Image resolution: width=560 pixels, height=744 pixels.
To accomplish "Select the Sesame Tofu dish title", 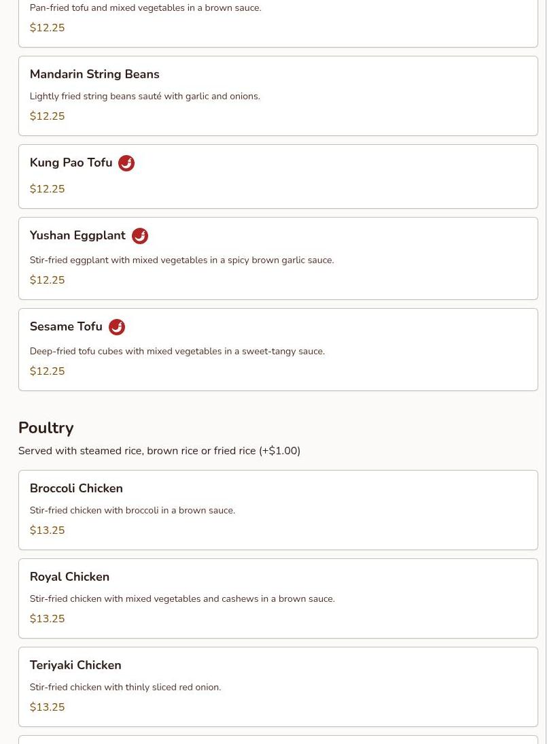I will pyautogui.click(x=66, y=327).
